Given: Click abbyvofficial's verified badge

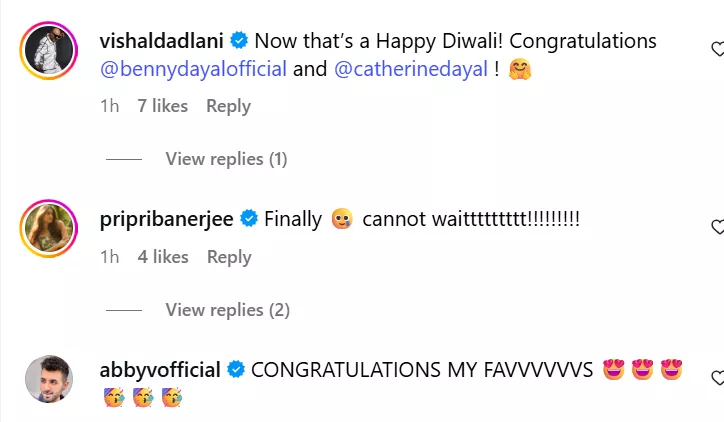Looking at the screenshot, I should tap(236, 370).
